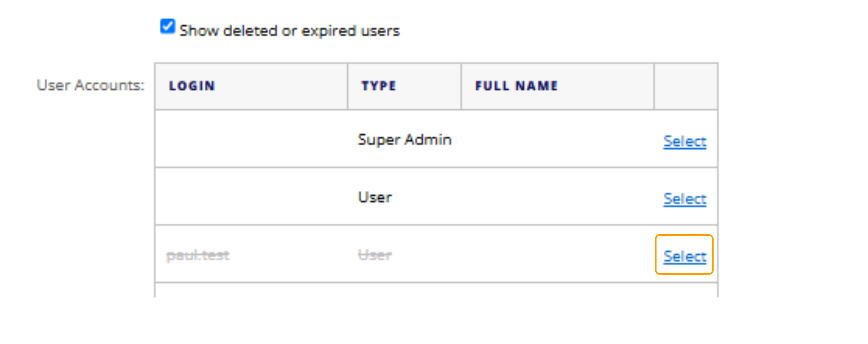Screen dimensions: 868x344
Task: Click the blank header cell above Select links
Action: 685,86
